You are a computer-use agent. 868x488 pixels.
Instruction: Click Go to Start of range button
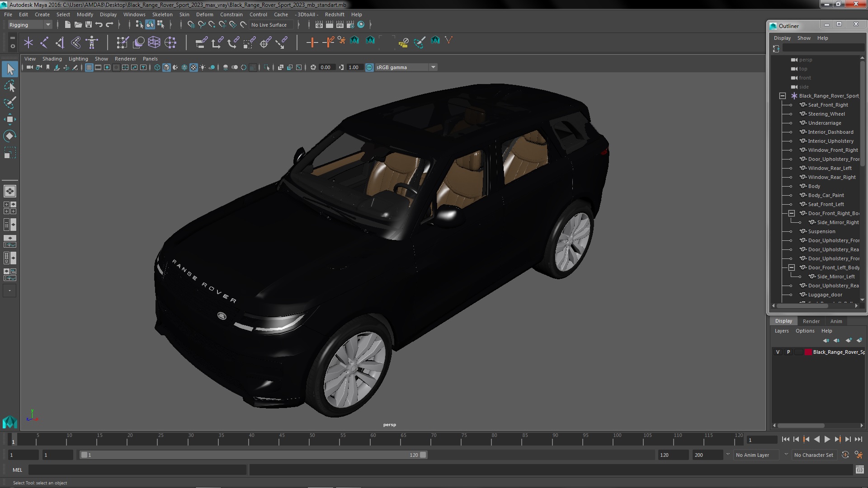(x=785, y=439)
